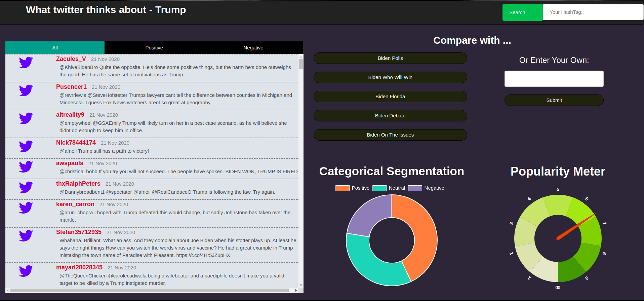Image resolution: width=644 pixels, height=301 pixels.
Task: Click the Twitter bird icon beside altreality9
Action: click(x=26, y=118)
